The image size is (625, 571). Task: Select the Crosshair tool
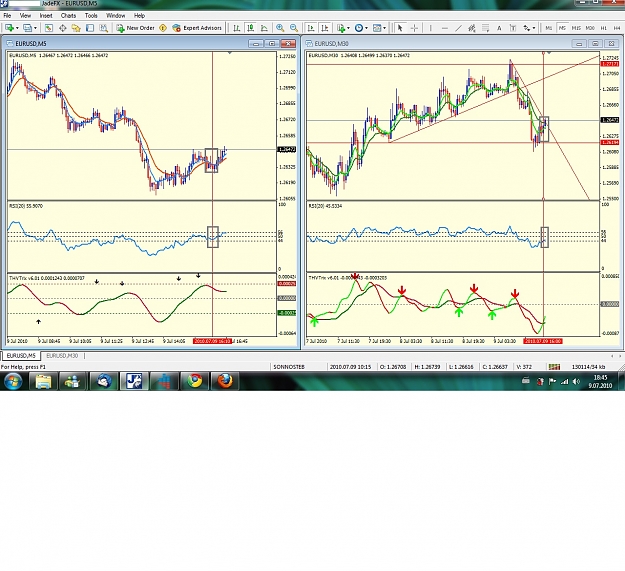pyautogui.click(x=414, y=28)
